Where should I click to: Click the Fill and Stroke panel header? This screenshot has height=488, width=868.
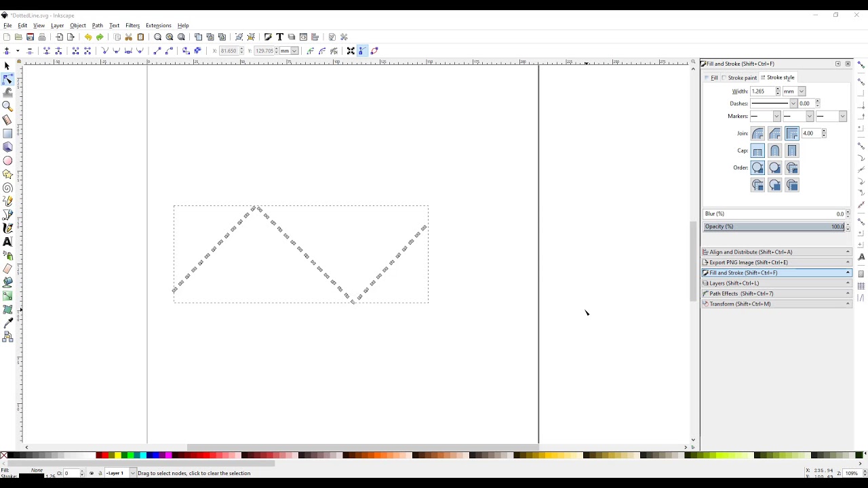[776, 272]
